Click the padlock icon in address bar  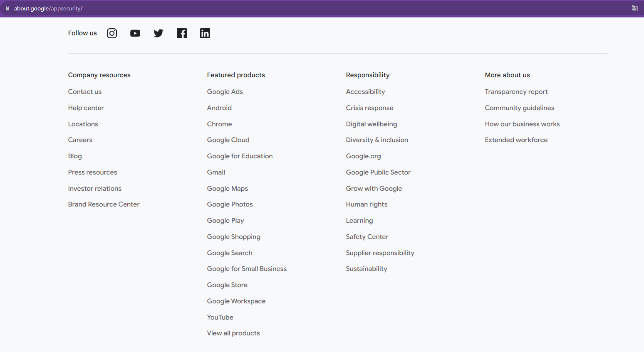tap(7, 8)
